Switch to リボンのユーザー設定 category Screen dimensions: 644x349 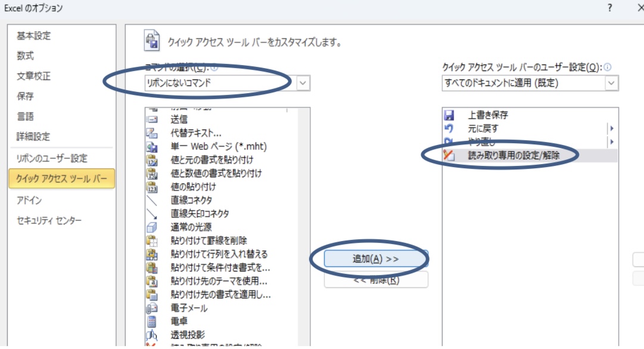pyautogui.click(x=52, y=159)
